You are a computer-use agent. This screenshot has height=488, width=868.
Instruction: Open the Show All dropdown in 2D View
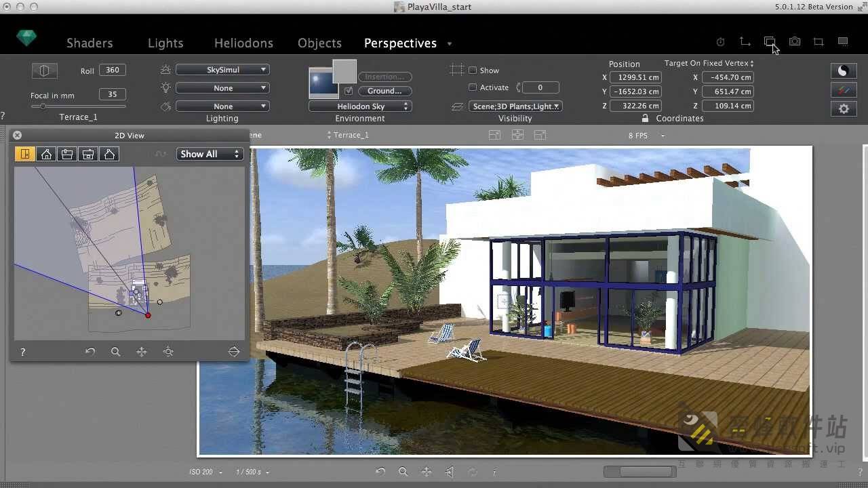210,154
